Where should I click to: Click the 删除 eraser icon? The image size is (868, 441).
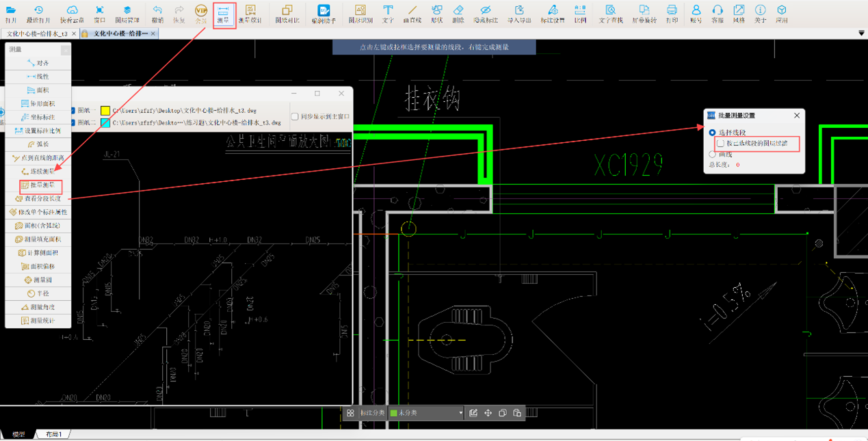pyautogui.click(x=458, y=13)
